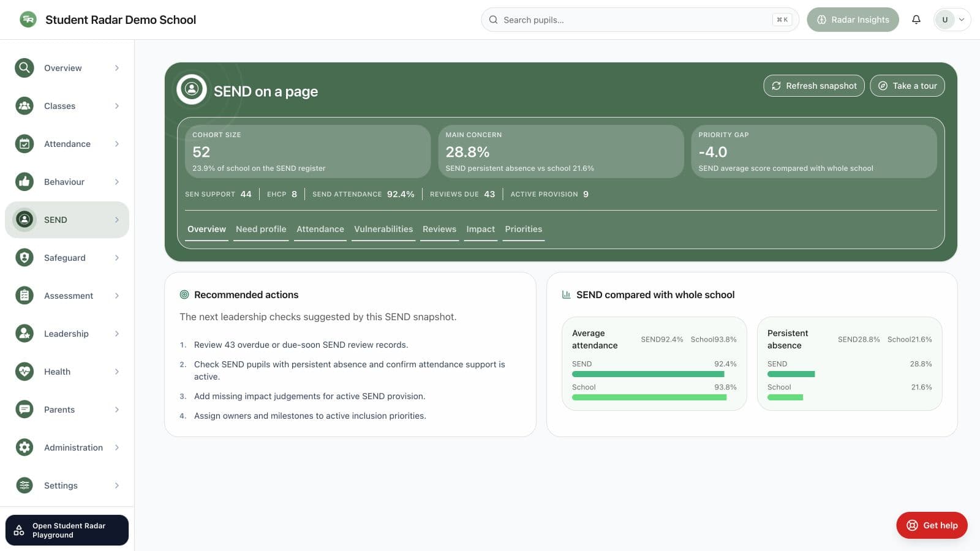Click the SEND on a page header icon
Image resolution: width=980 pixels, height=551 pixels.
point(192,89)
